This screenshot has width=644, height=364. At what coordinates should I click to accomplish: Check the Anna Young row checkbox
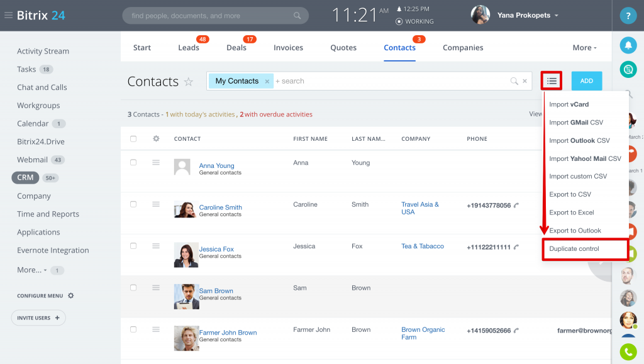click(133, 162)
